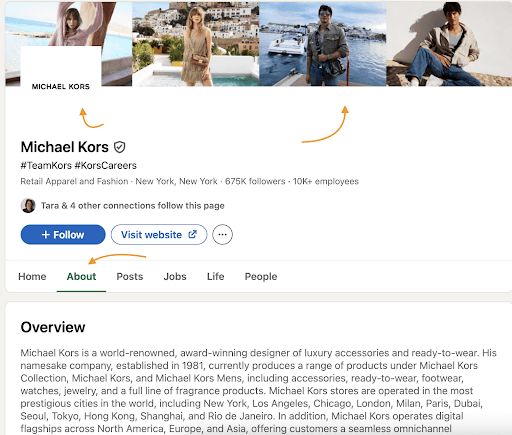Image resolution: width=512 pixels, height=435 pixels.
Task: Open the three-dot more options menu
Action: click(x=222, y=235)
